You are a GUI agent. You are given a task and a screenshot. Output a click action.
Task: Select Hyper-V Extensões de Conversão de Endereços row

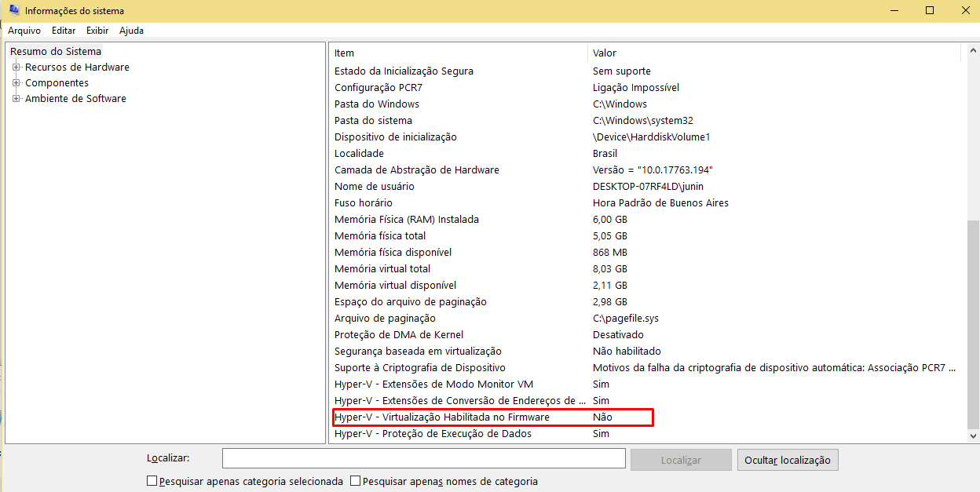pyautogui.click(x=645, y=401)
